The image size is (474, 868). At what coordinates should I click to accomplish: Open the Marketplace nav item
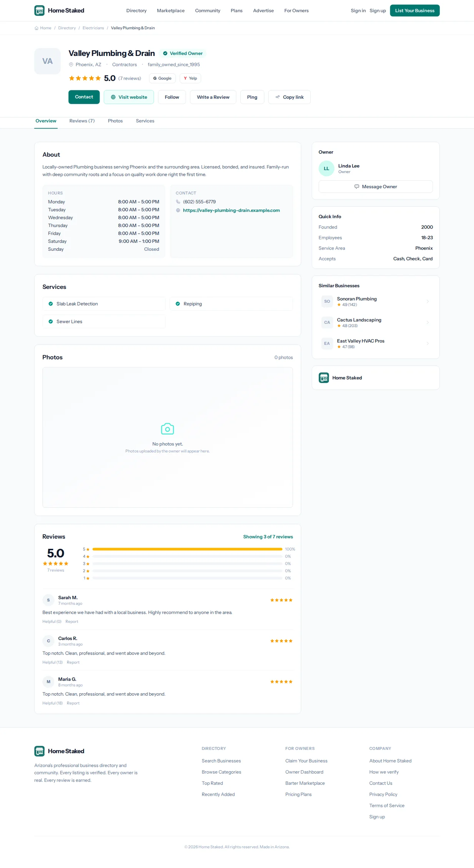click(x=171, y=11)
